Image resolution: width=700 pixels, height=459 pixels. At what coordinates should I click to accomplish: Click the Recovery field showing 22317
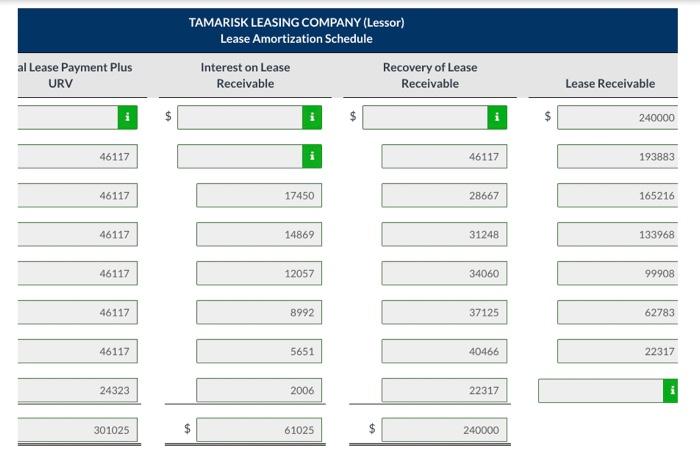444,390
